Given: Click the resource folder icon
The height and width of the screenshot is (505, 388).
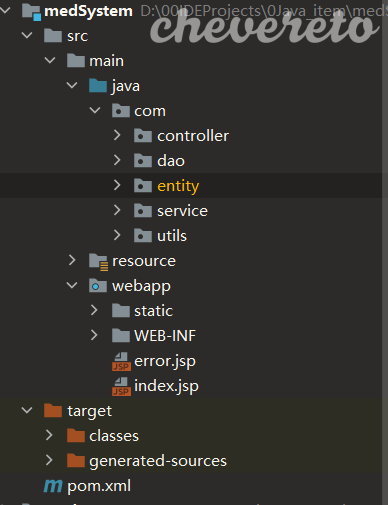Looking at the screenshot, I should (98, 262).
